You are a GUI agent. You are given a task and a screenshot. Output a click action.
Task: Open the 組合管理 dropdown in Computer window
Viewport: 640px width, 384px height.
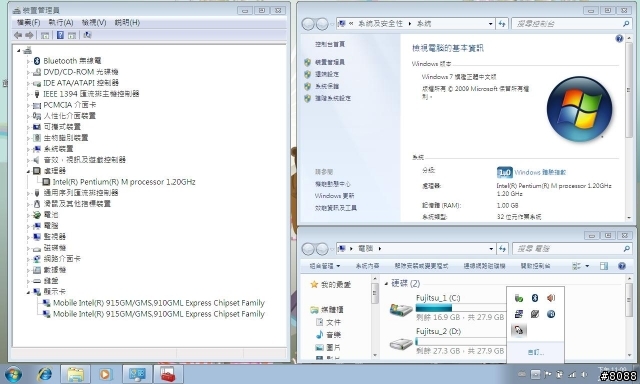325,266
